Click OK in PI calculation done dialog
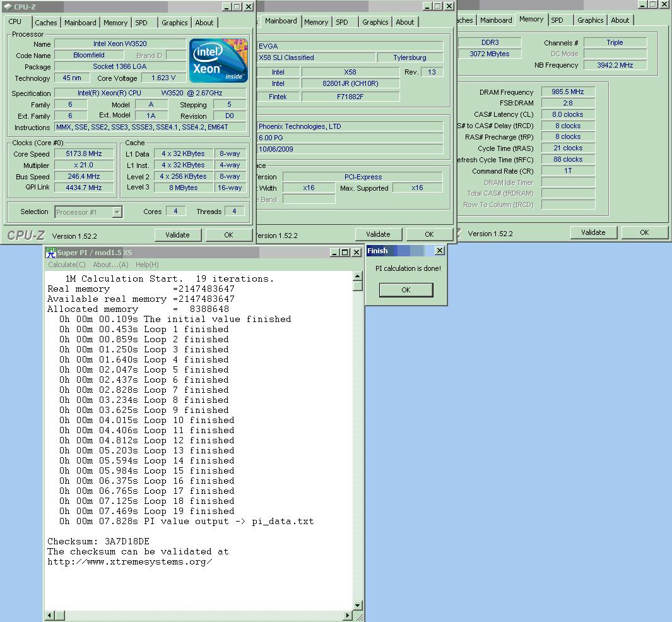The image size is (672, 622). [406, 290]
